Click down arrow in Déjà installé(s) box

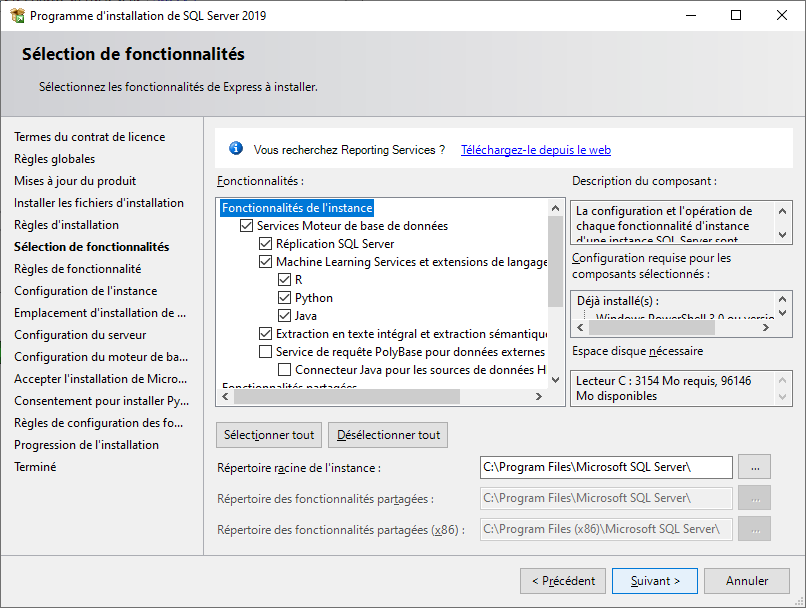[x=782, y=312]
